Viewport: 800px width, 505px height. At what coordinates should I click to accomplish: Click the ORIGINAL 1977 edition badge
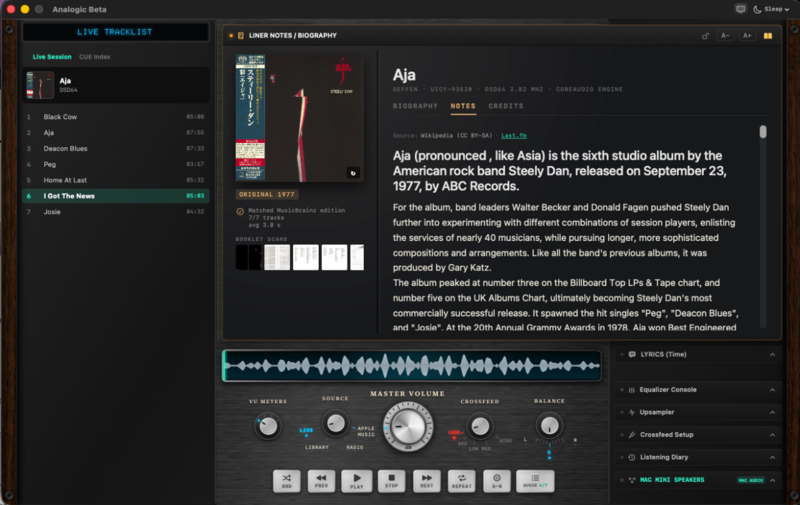coord(267,194)
